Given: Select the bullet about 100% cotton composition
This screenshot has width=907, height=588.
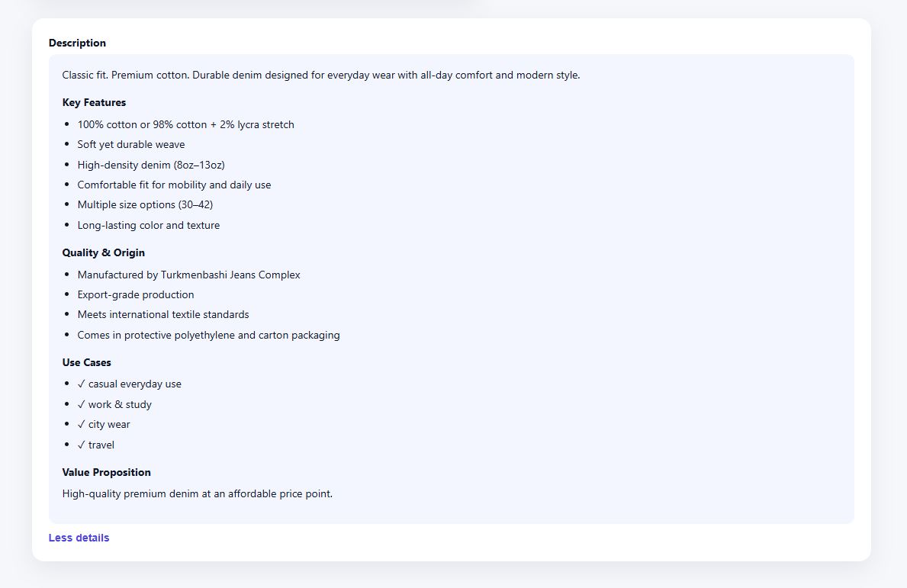Looking at the screenshot, I should pyautogui.click(x=185, y=124).
